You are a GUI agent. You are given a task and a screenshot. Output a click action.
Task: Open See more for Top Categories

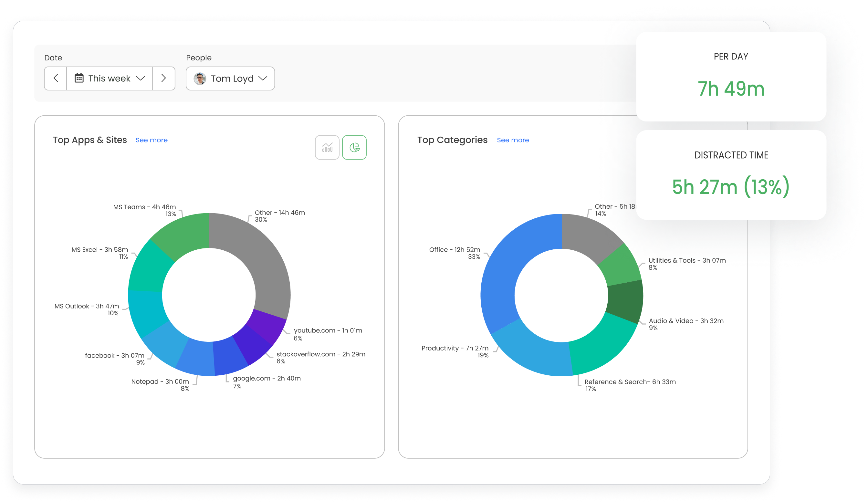click(513, 140)
